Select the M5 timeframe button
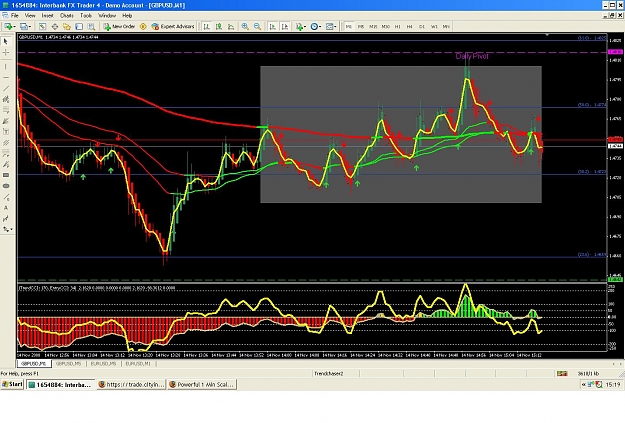The image size is (625, 423). 361,26
